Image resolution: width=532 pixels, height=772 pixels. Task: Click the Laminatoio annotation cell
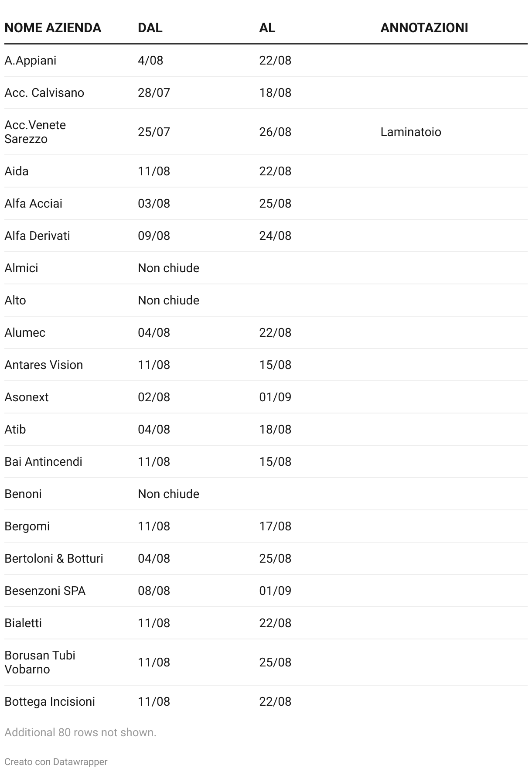pos(410,132)
